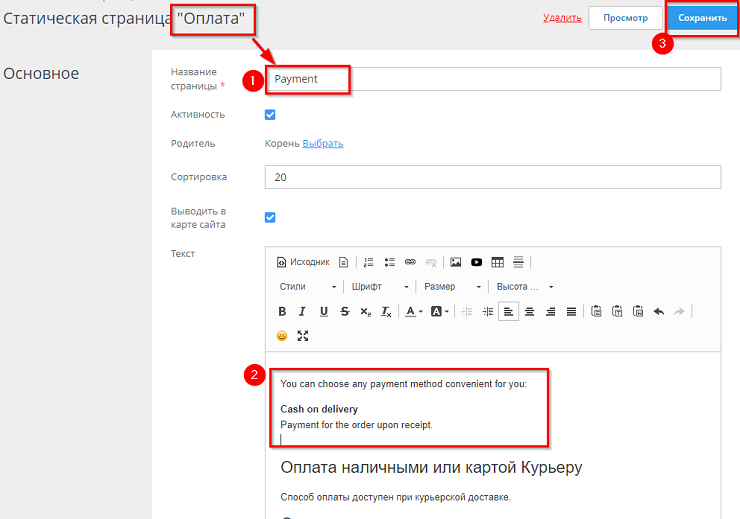
Task: Undo the last editor action
Action: (658, 311)
